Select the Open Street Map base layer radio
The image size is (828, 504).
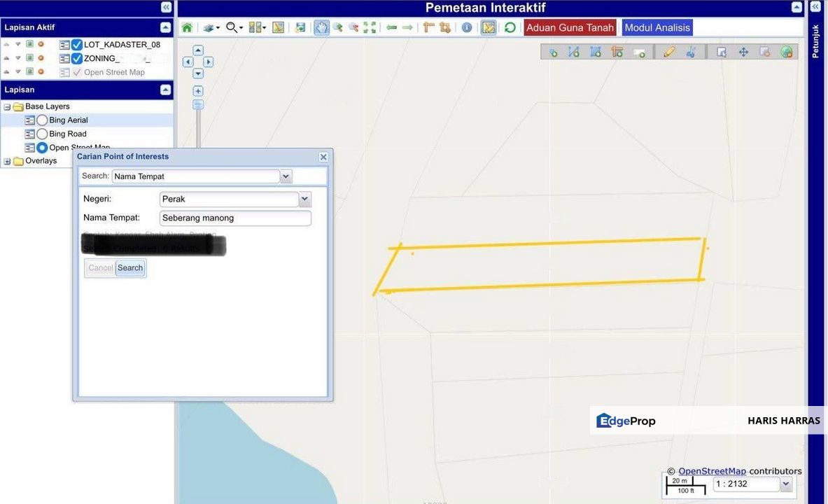click(x=42, y=148)
